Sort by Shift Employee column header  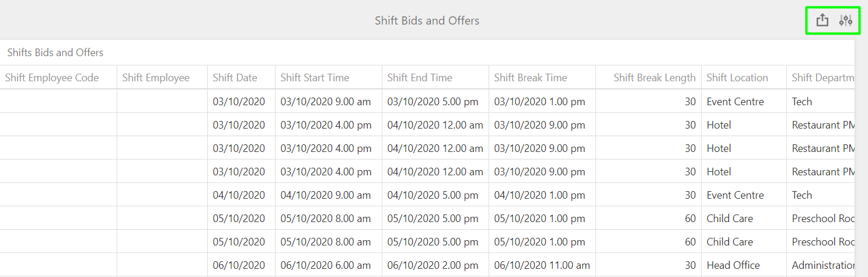pyautogui.click(x=156, y=78)
